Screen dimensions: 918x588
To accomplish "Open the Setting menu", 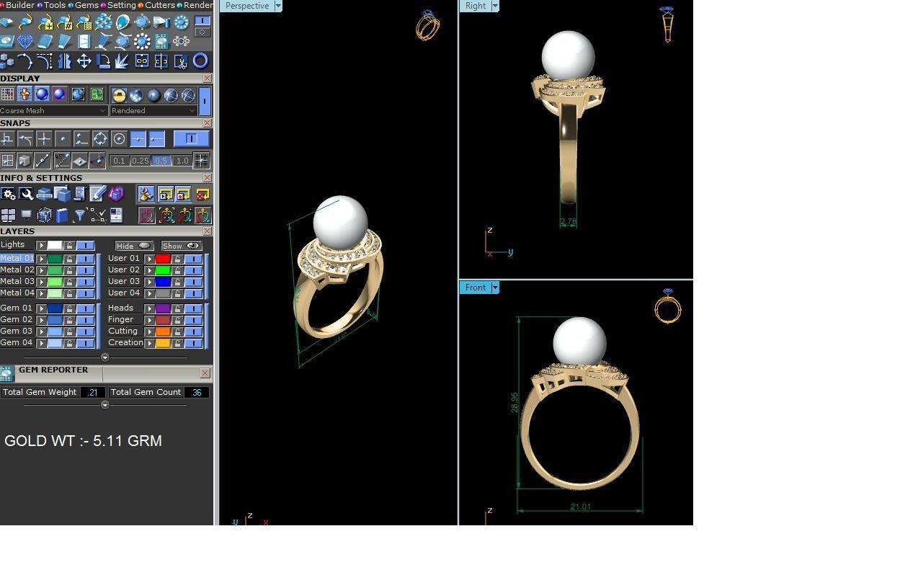I will coord(122,5).
